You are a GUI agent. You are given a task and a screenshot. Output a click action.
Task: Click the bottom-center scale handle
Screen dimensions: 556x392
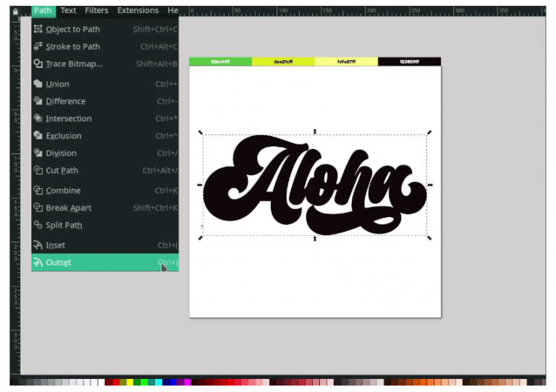pos(315,239)
